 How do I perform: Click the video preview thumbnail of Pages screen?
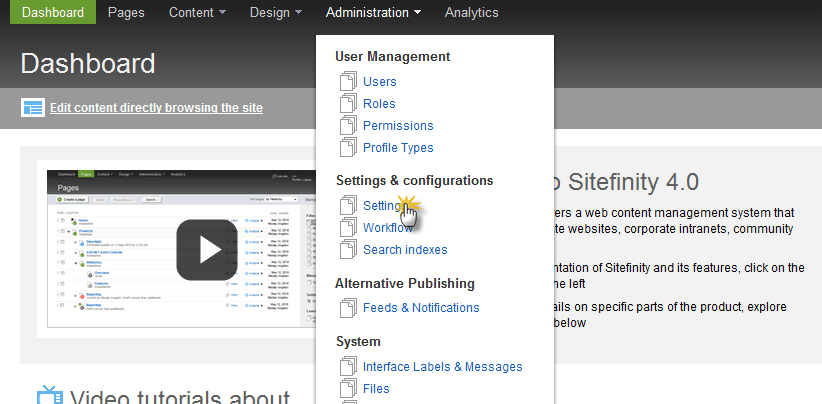pyautogui.click(x=181, y=249)
